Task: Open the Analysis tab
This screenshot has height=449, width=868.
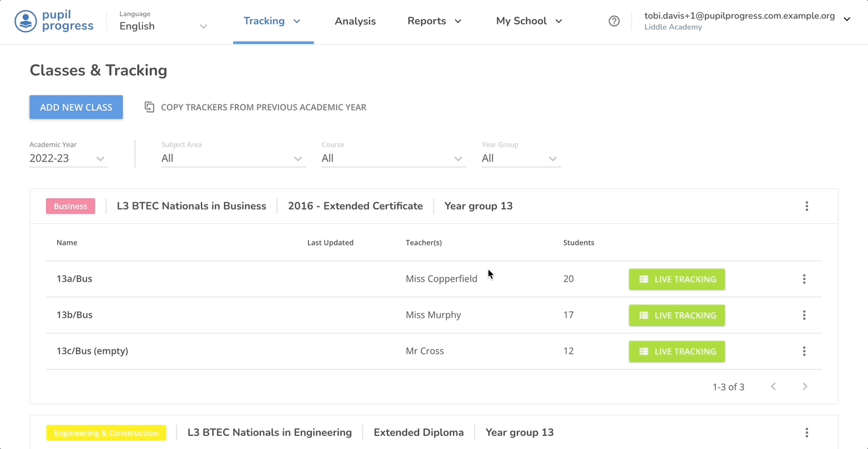Action: [x=355, y=21]
